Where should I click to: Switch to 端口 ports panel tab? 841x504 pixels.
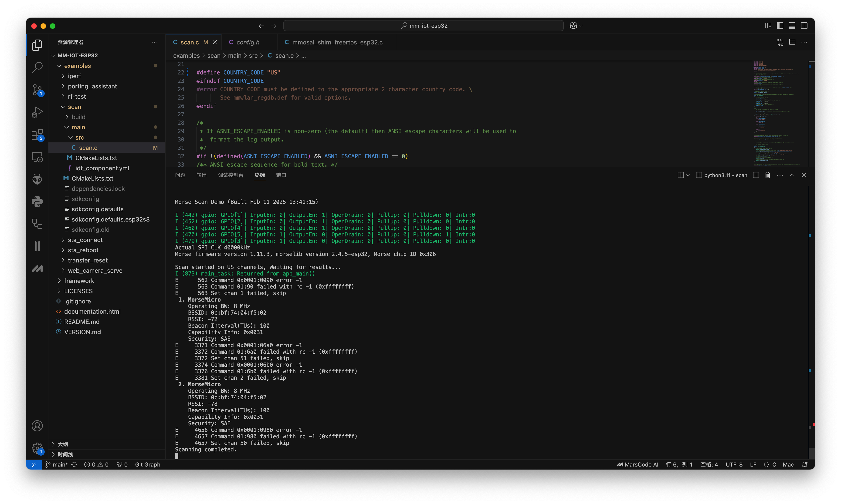281,175
